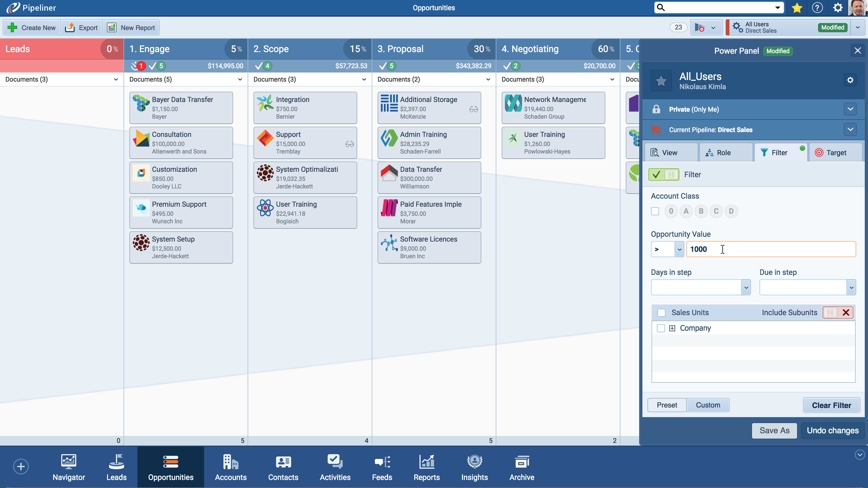
Task: Click the Clear Filter button
Action: pyautogui.click(x=831, y=405)
